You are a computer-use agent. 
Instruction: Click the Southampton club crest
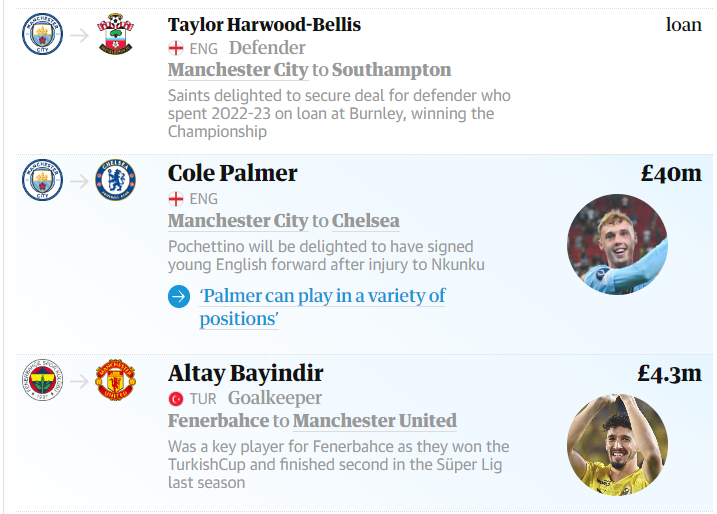(x=115, y=34)
